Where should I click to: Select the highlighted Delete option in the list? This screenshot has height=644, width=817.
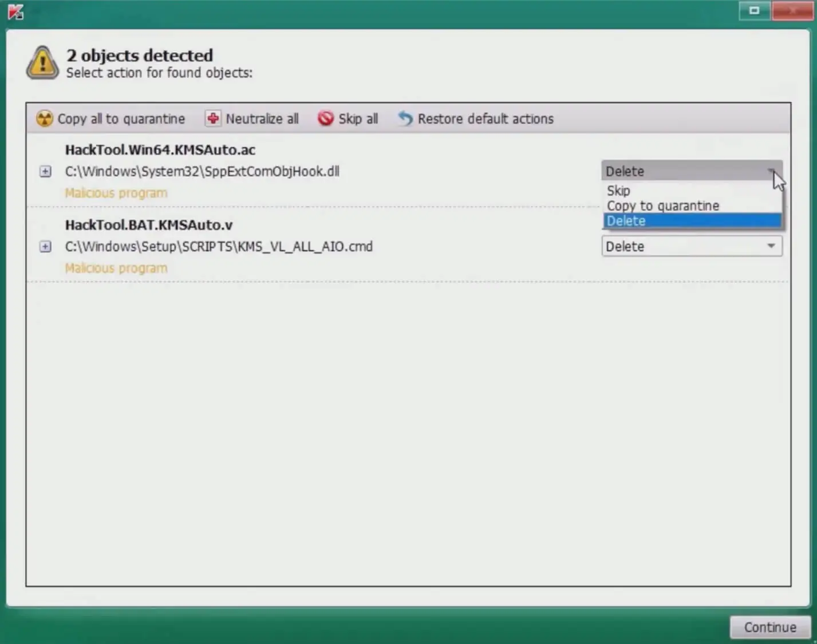692,221
